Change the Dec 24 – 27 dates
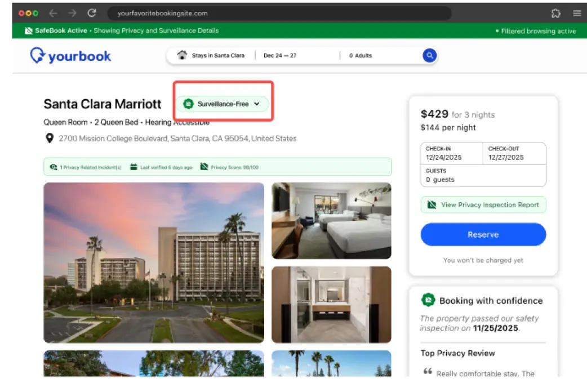 point(280,55)
